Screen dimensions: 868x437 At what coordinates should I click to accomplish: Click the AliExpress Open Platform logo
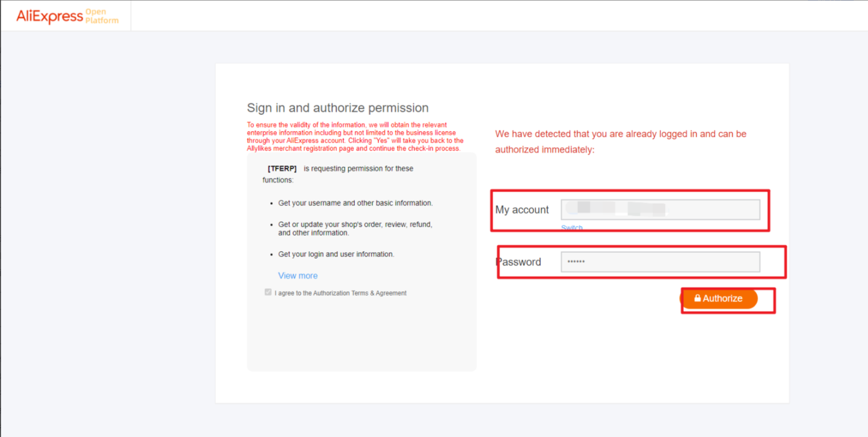[x=68, y=16]
